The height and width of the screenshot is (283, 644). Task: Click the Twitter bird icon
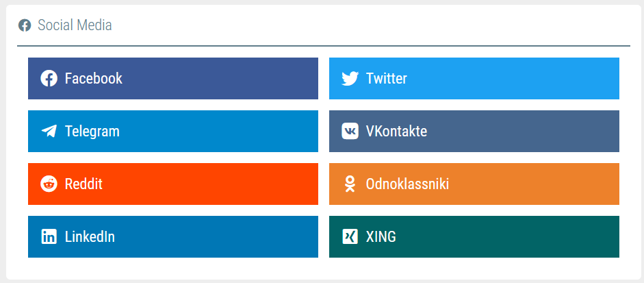(350, 79)
